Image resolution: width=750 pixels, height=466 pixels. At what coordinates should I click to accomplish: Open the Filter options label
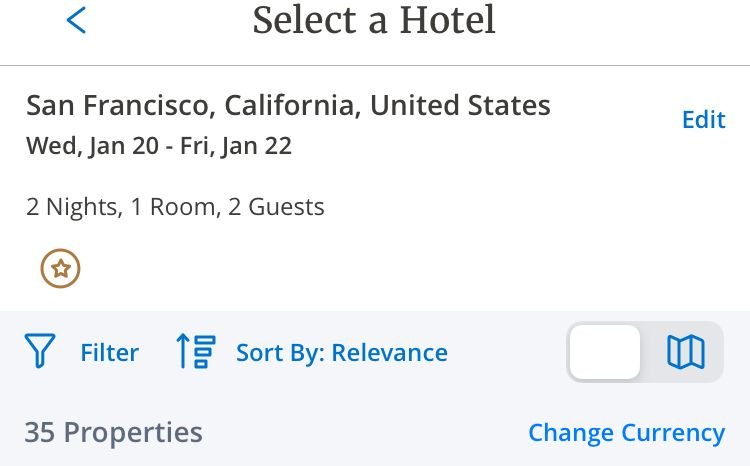click(x=110, y=353)
